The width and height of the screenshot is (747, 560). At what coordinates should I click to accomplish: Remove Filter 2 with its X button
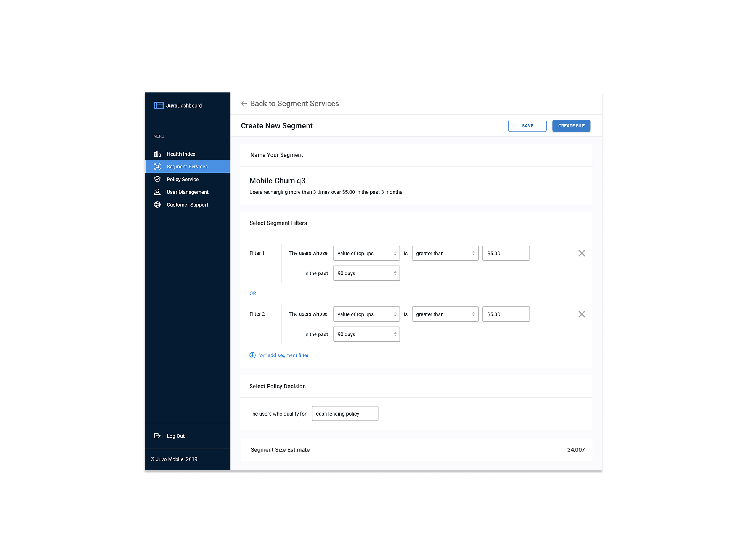[x=582, y=314]
